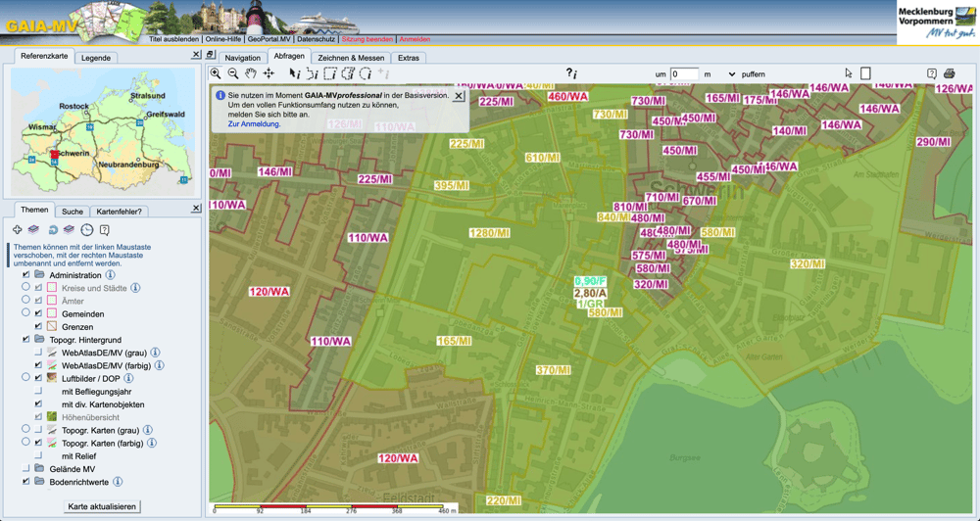The width and height of the screenshot is (980, 521).
Task: Click the four-arrow recenter map tool
Action: [x=269, y=73]
